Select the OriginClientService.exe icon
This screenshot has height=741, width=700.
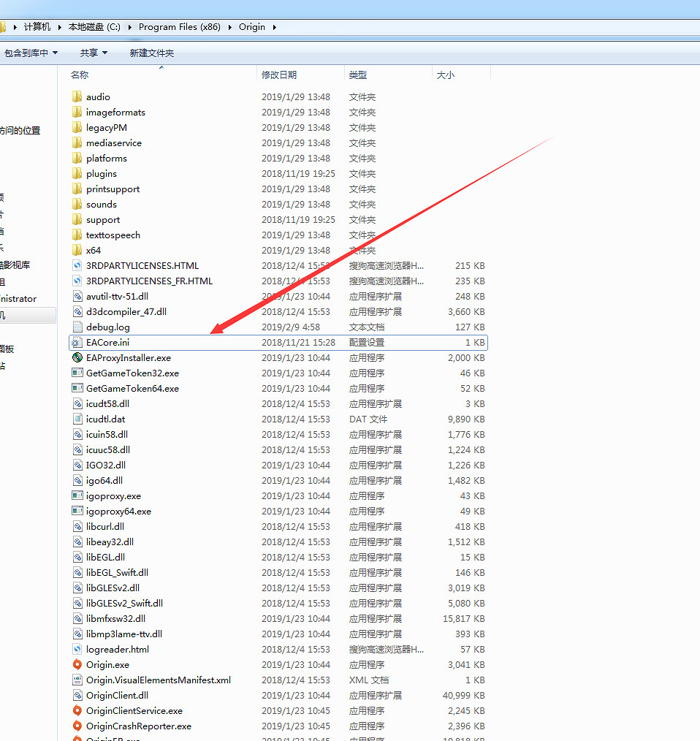(x=77, y=710)
